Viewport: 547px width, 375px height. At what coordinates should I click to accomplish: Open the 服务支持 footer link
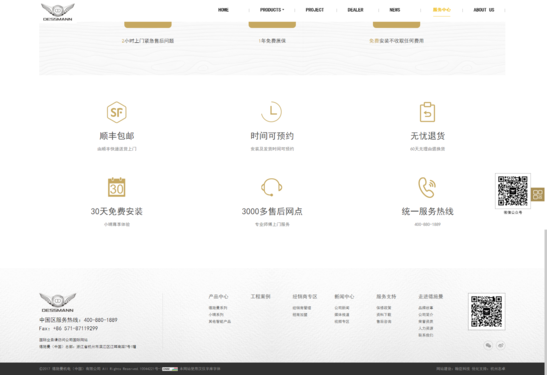[386, 297]
